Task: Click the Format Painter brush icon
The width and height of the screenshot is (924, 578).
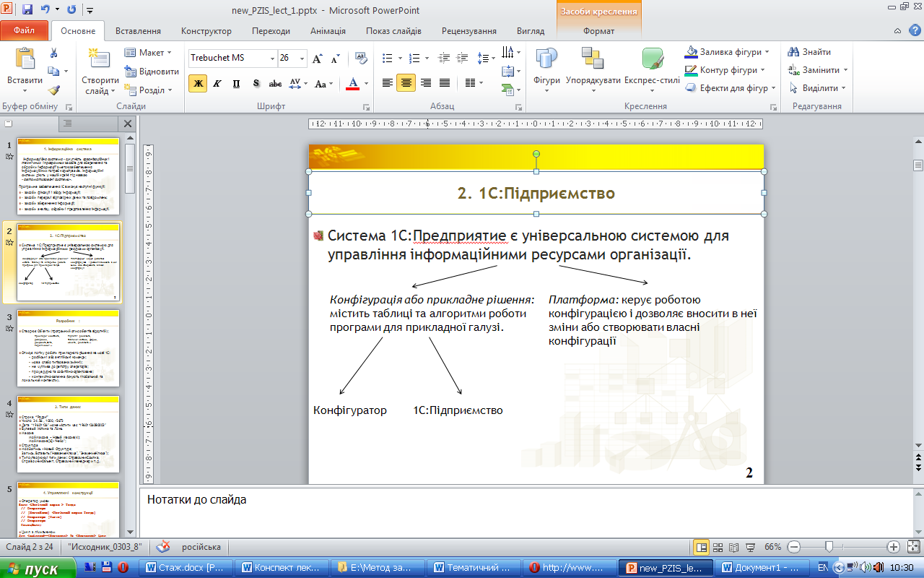Action: click(x=53, y=90)
